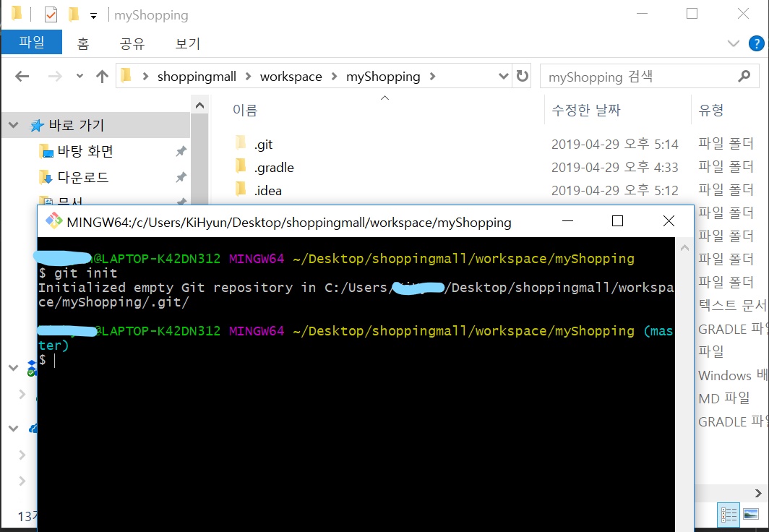Click the Explorer help question-mark icon
Screen dimensions: 769x532
[756, 43]
